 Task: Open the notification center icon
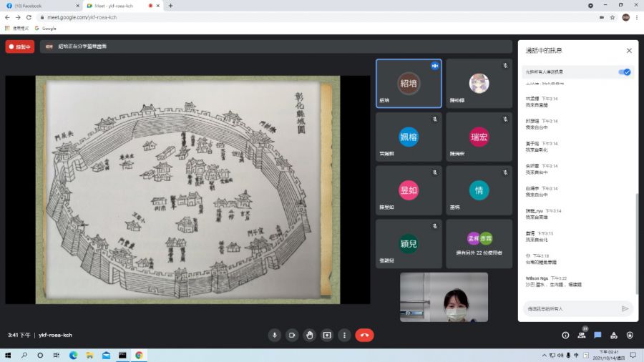[x=633, y=355]
